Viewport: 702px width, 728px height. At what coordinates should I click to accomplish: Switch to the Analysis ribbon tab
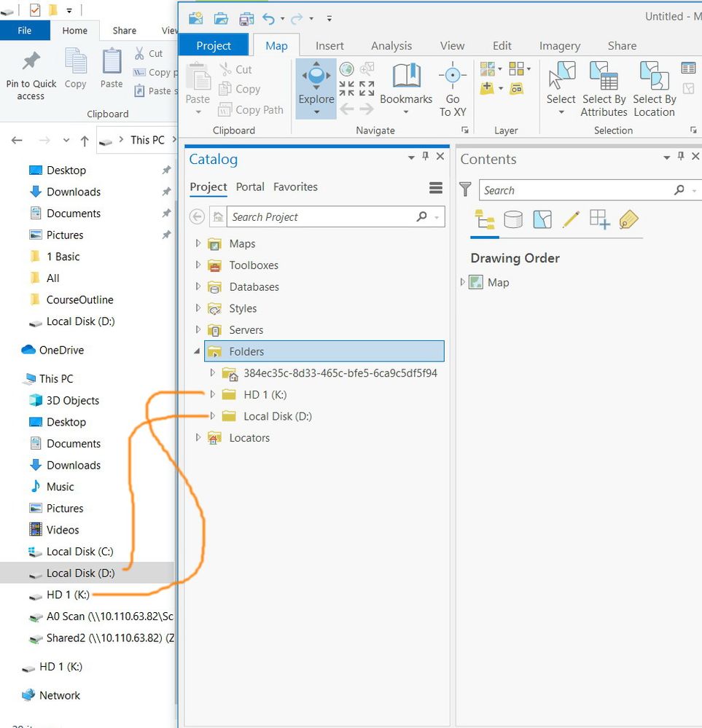391,45
